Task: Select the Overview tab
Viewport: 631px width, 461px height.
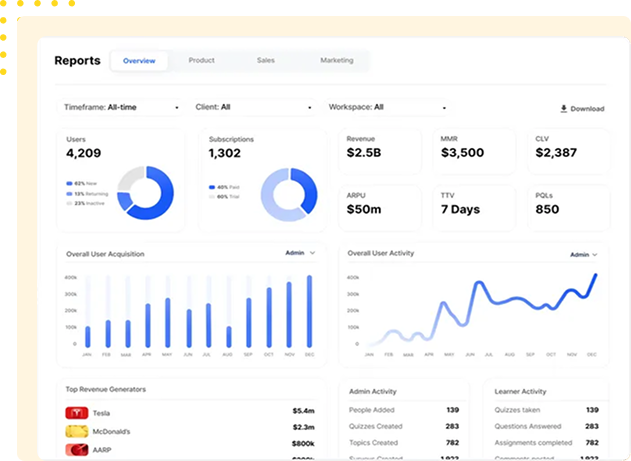Action: tap(139, 61)
